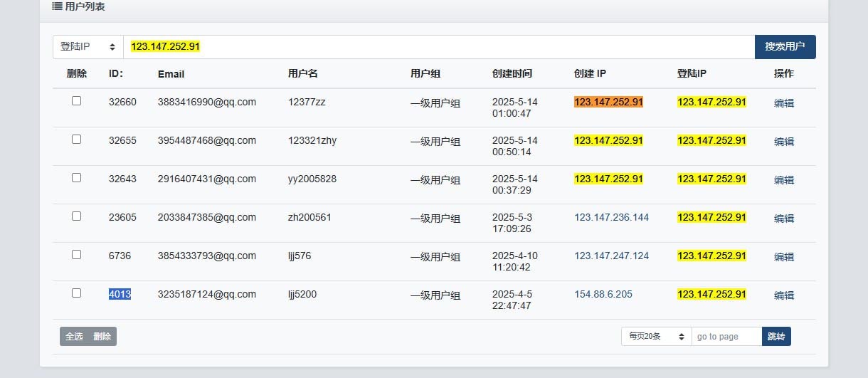
Task: Click the search box containing 123.147.252.91
Action: click(439, 47)
